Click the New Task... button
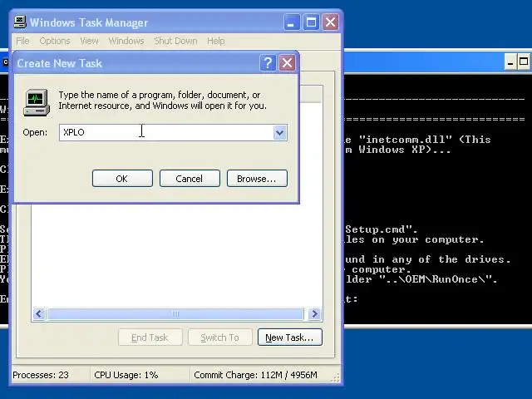Viewport: 532px width, 399px height. (x=290, y=337)
